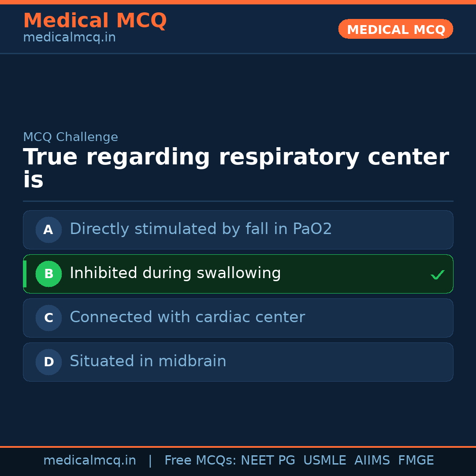The image size is (476, 476).
Task: Click the orange Medical MCQ header title
Action: tap(95, 21)
